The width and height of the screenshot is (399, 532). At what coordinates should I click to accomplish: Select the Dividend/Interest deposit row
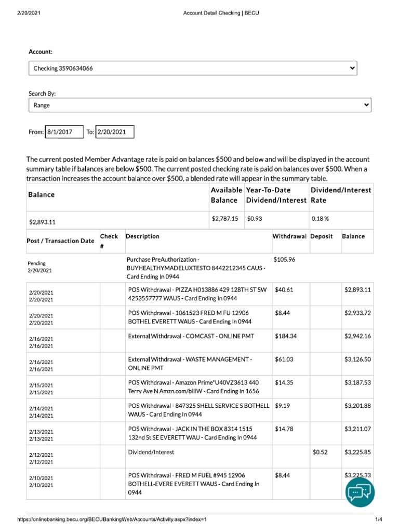point(200,457)
